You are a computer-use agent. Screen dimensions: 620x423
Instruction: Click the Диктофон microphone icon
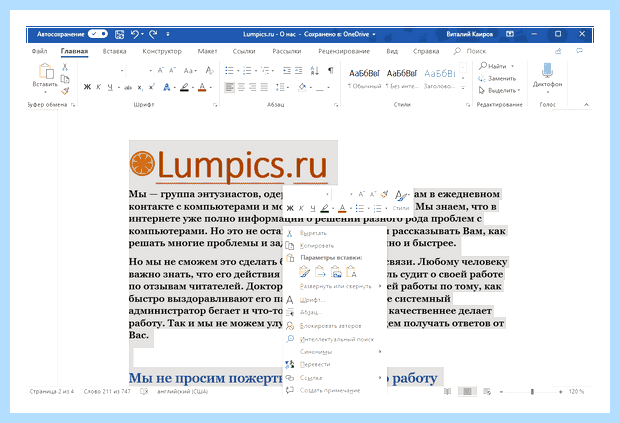[x=547, y=70]
